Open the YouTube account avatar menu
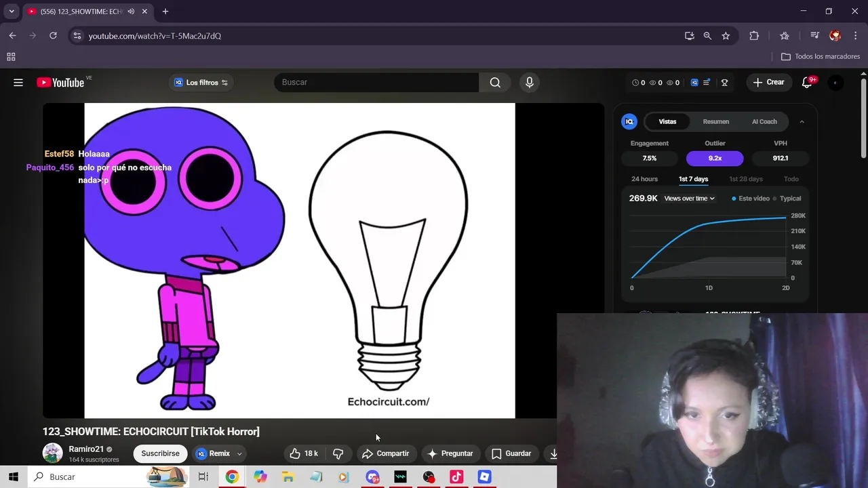The image size is (868, 488). point(835,83)
